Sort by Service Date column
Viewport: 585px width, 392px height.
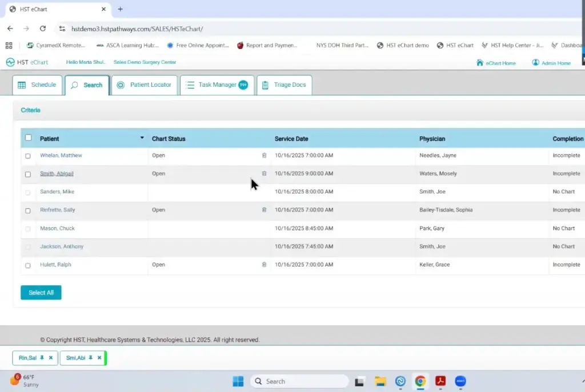click(291, 139)
